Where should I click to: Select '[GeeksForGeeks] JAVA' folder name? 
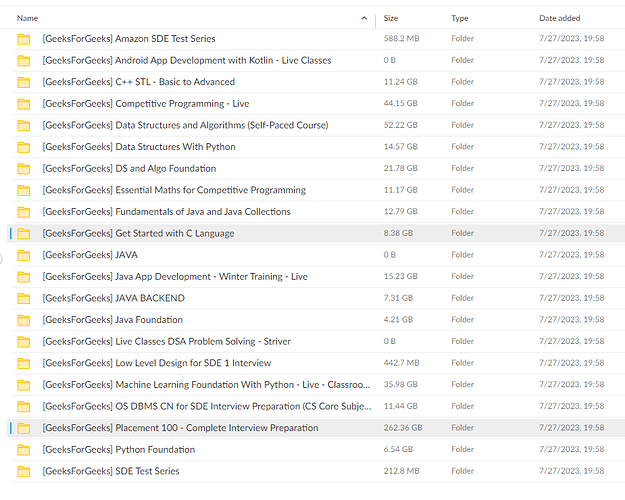90,255
